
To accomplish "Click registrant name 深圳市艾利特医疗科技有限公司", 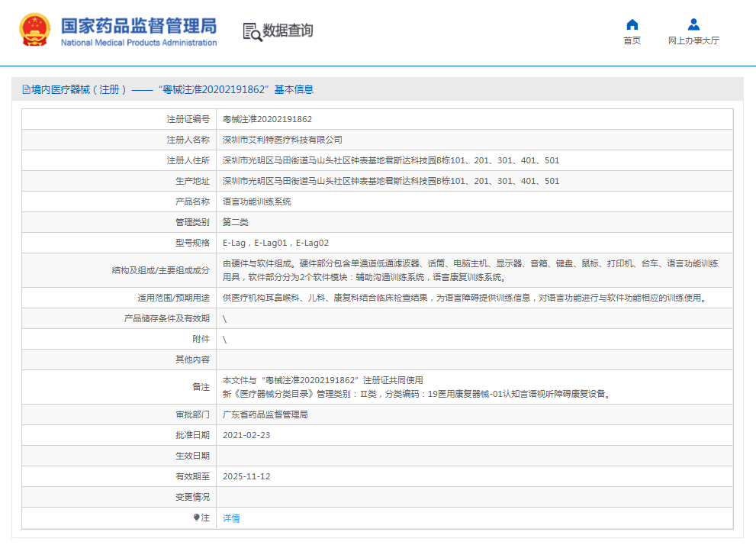I will 282,140.
